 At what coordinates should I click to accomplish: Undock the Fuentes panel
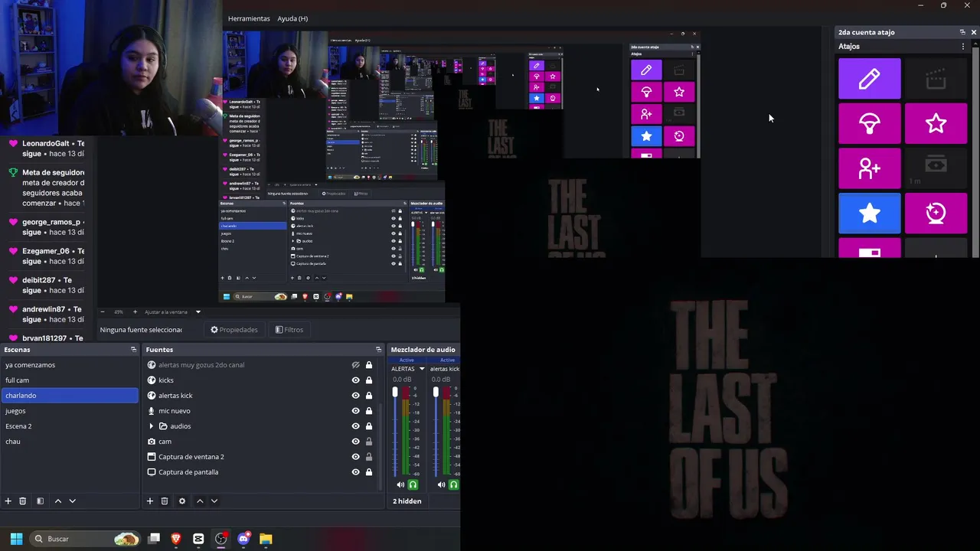[378, 350]
